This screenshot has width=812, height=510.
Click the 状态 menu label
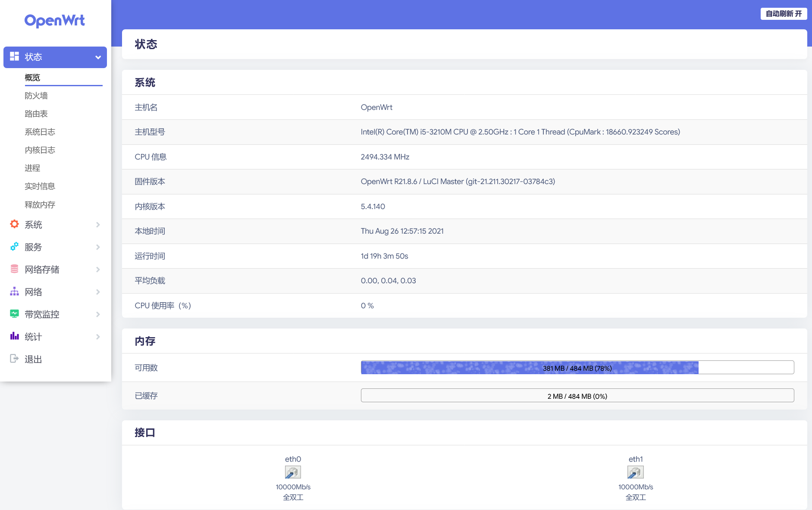[x=33, y=57]
